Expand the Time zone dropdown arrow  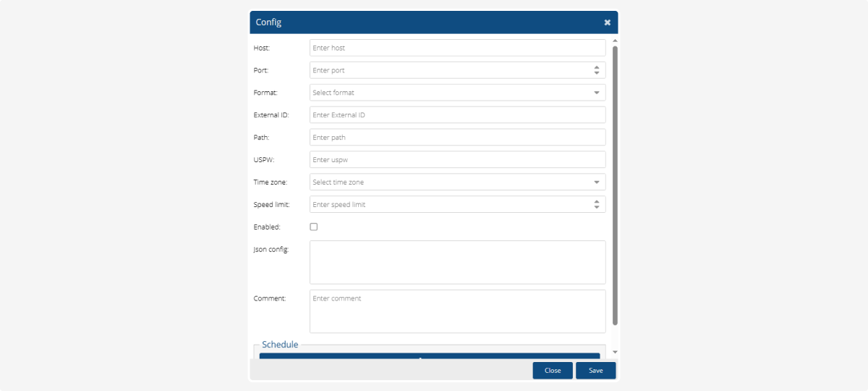[x=597, y=182]
